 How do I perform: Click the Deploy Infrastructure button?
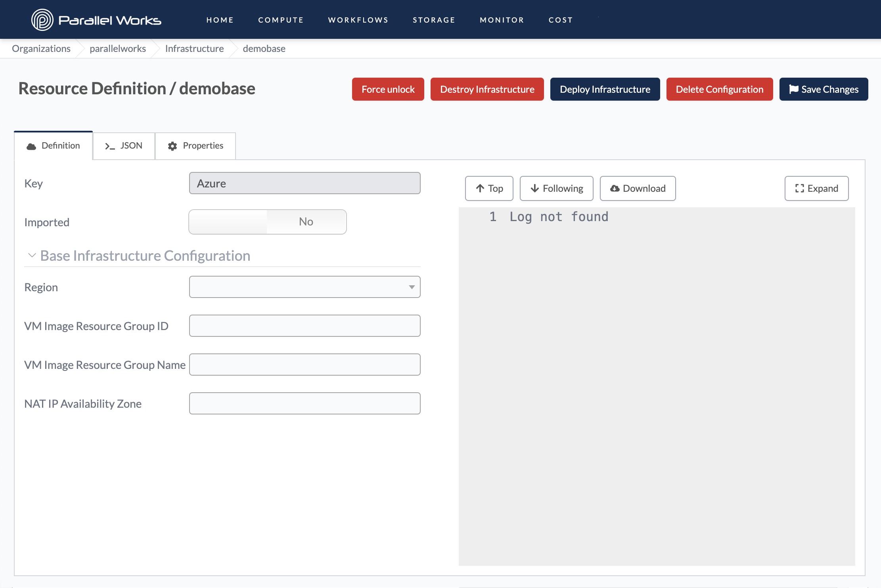coord(605,89)
